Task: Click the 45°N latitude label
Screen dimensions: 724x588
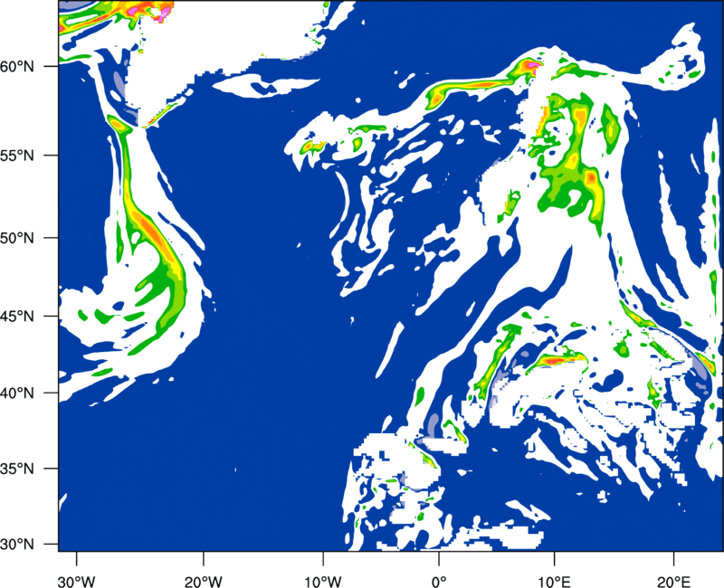Action: click(17, 316)
